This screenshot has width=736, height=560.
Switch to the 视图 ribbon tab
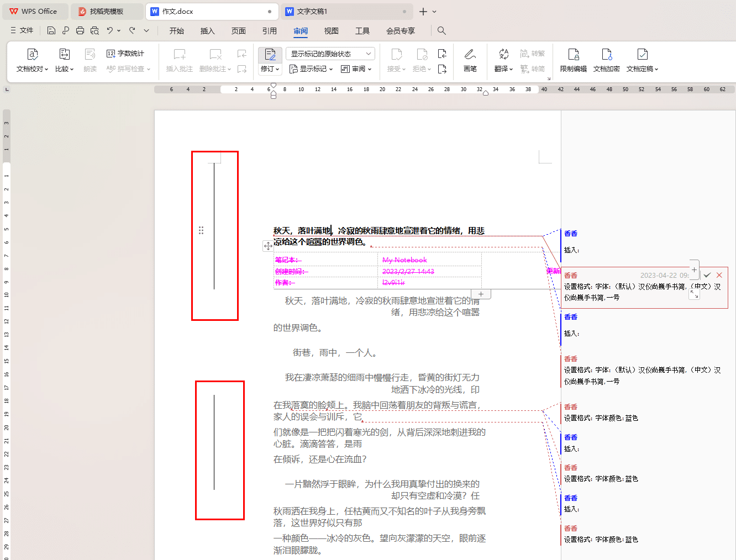331,31
